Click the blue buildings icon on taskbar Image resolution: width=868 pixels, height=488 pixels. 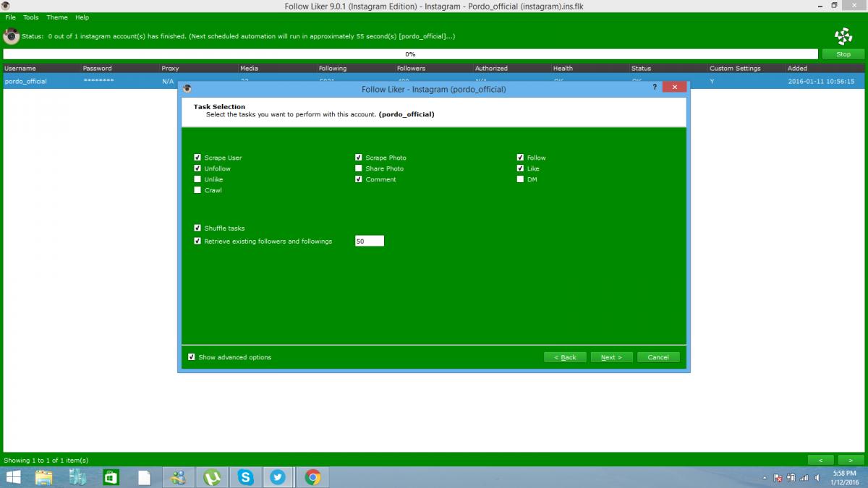point(77,477)
